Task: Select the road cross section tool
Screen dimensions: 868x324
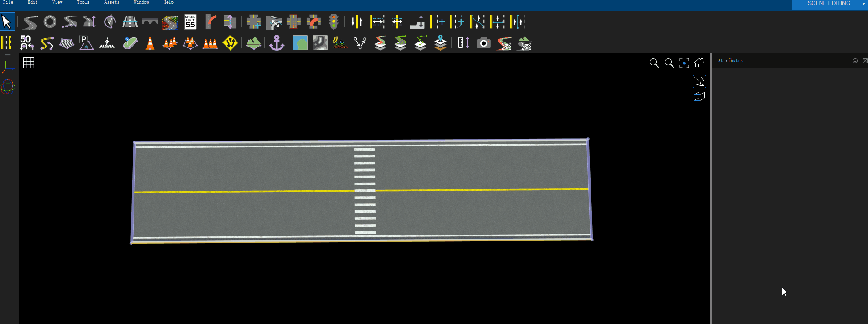Action: 130,22
